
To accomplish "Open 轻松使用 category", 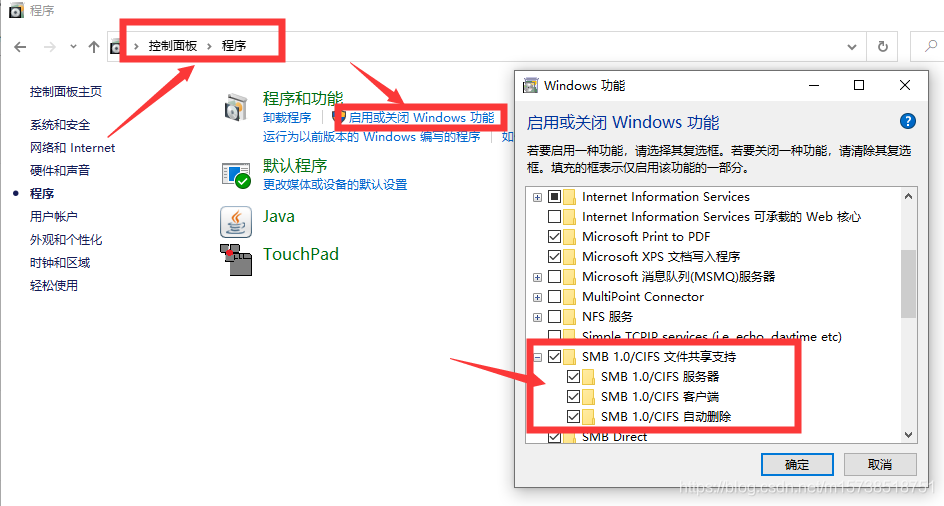I will 54,286.
